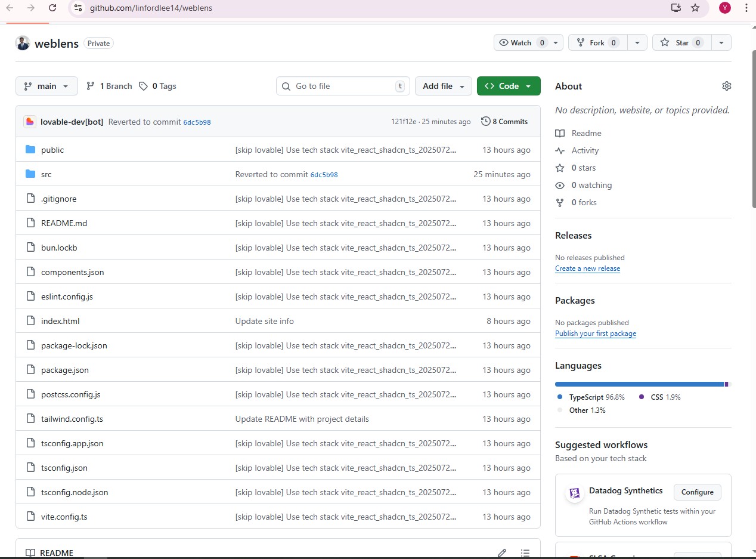
Task: Open the 0 Tags link
Action: point(157,86)
